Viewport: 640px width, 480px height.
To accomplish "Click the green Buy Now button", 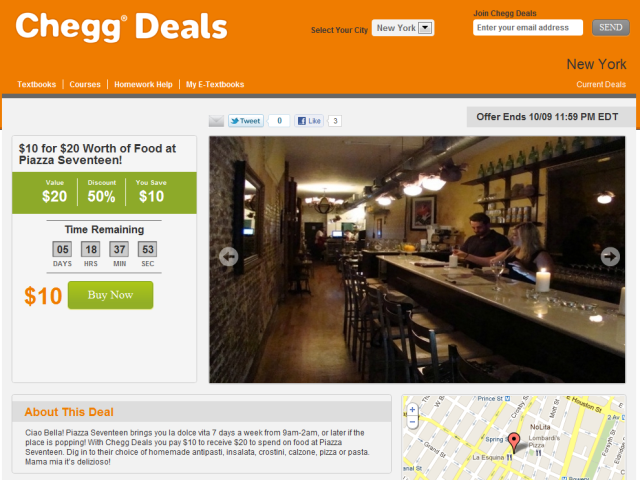I will click(111, 295).
